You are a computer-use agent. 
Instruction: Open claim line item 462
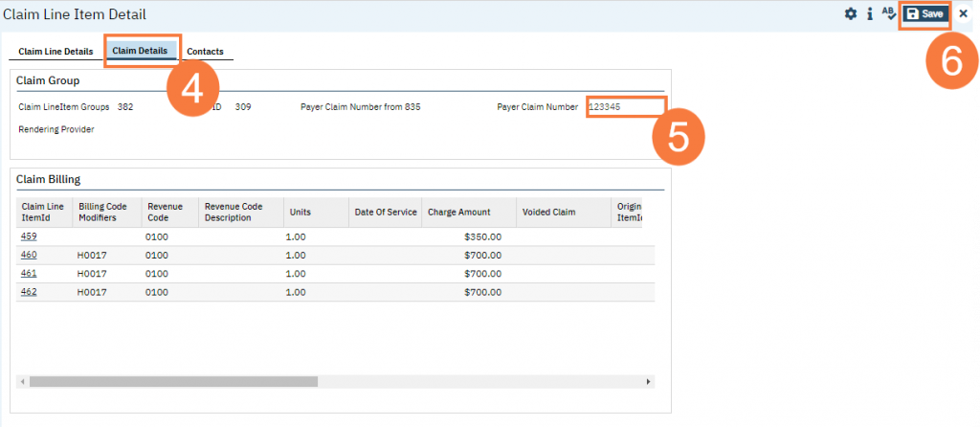[29, 292]
